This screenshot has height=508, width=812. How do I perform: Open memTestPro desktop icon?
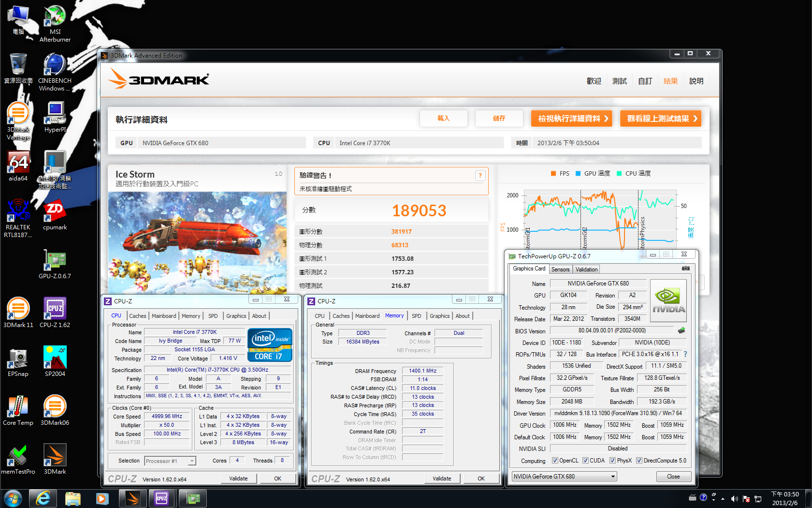tap(18, 459)
